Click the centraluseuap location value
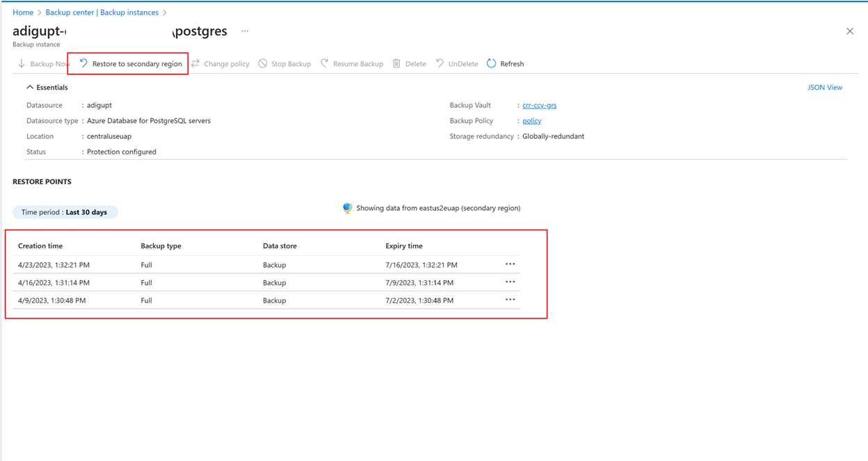This screenshot has height=461, width=868. click(109, 136)
